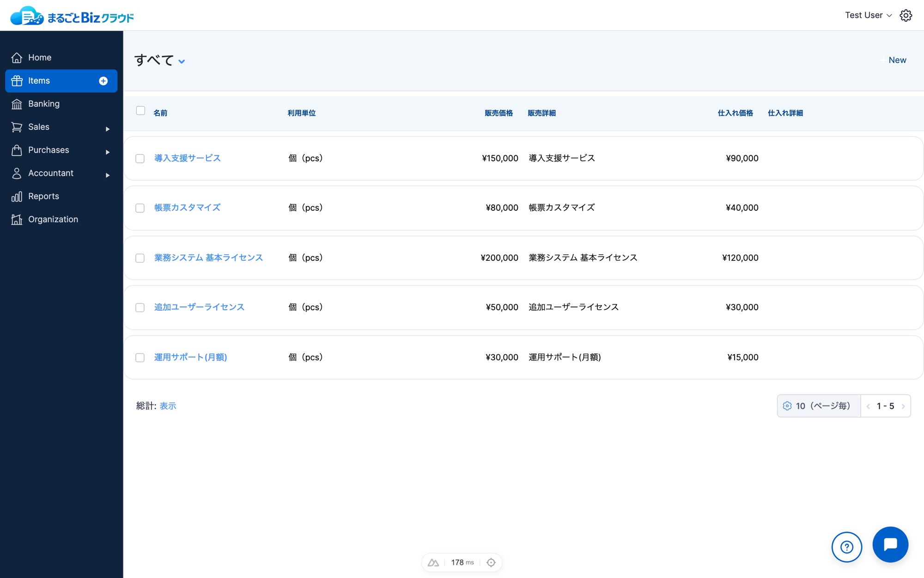Click the 利用単位 column header

[x=301, y=113]
